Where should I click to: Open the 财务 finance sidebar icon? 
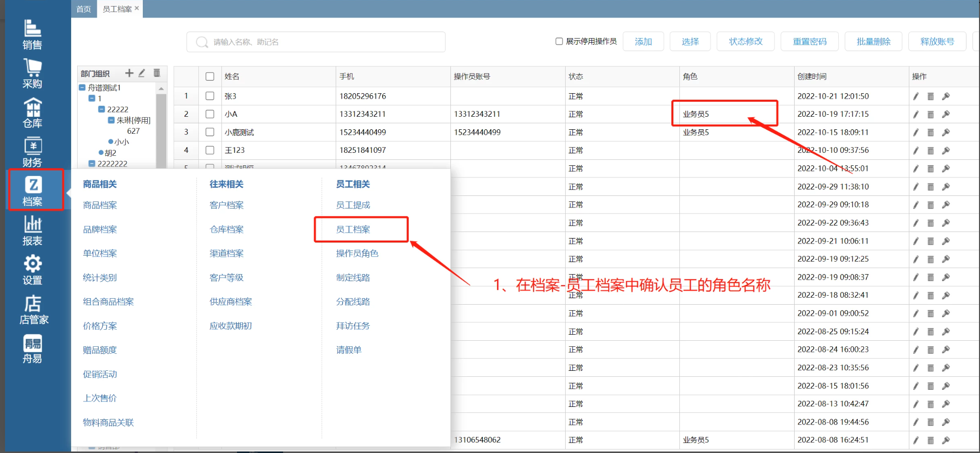click(32, 152)
